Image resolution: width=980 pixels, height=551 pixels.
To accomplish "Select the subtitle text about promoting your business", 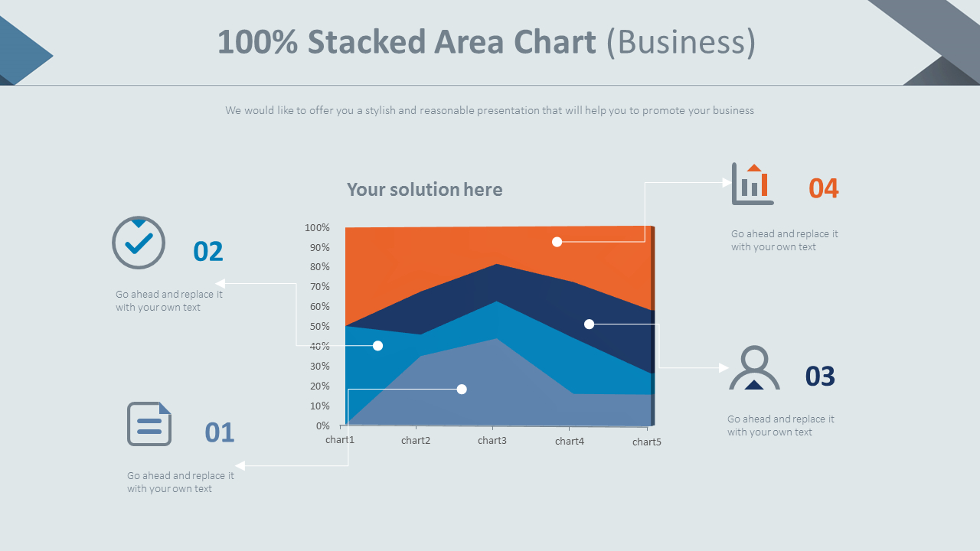I will click(x=490, y=110).
